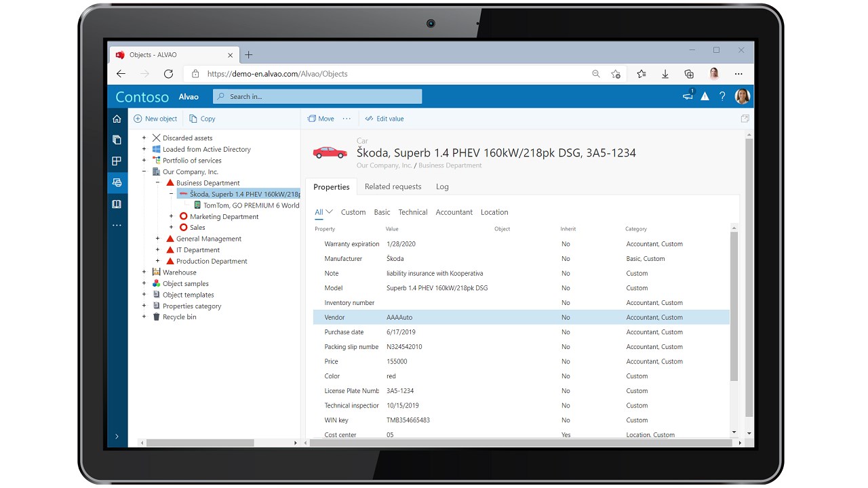Open the browser settings ellipsis menu
Screen dimensions: 868x488
(738, 74)
